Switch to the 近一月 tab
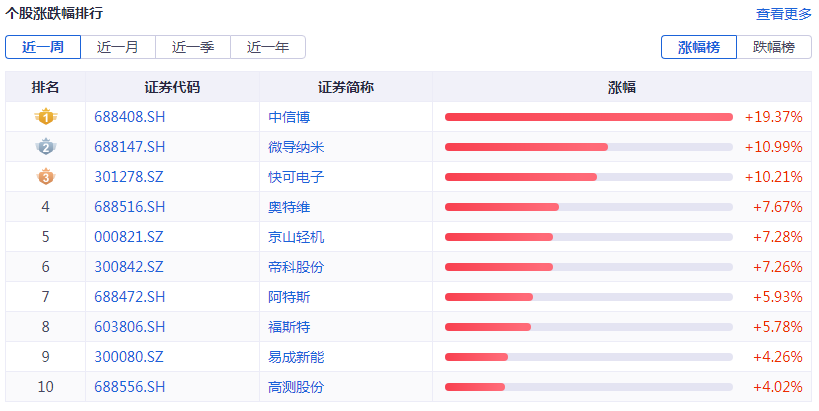This screenshot has width=819, height=411. [x=118, y=47]
